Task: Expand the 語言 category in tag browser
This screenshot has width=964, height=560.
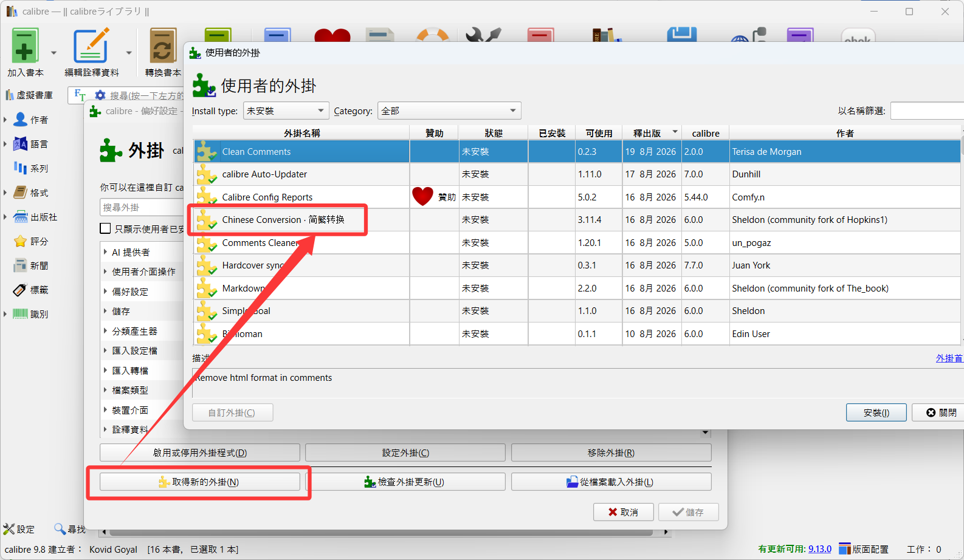Action: click(x=5, y=144)
